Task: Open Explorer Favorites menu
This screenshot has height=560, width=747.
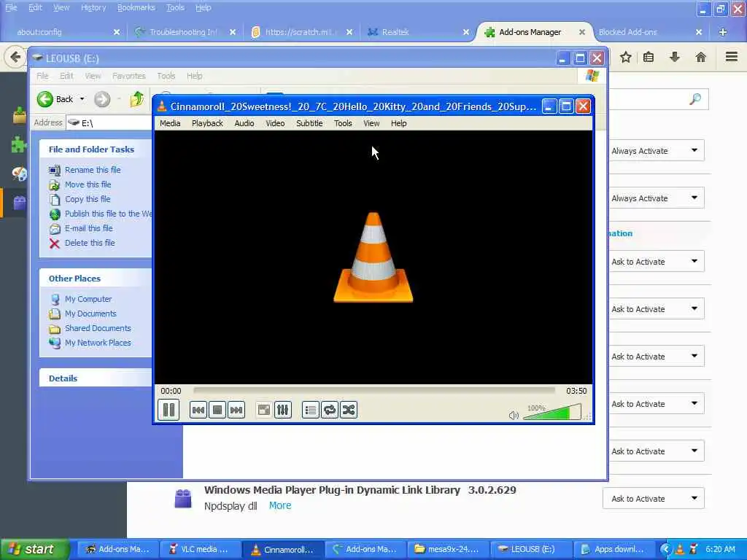Action: (128, 76)
